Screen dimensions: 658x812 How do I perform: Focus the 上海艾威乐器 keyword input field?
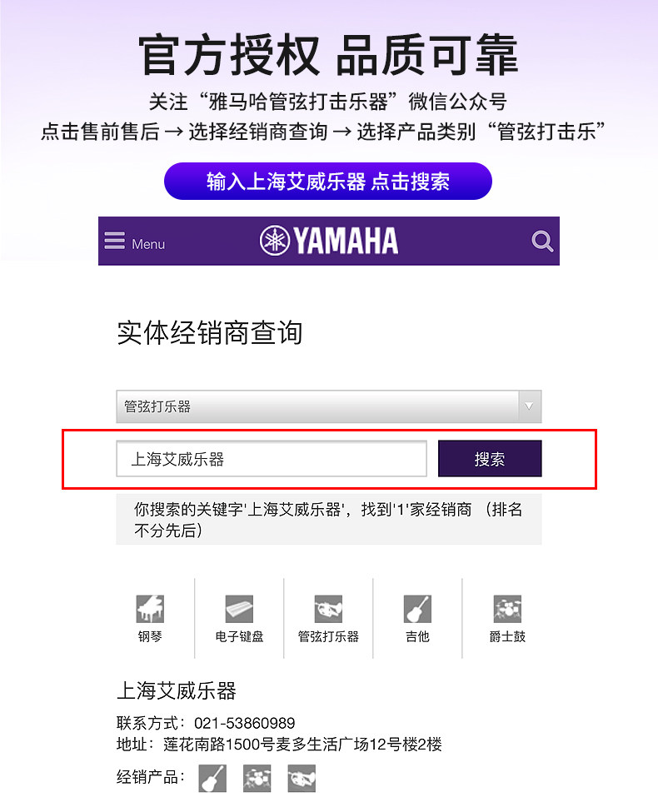pyautogui.click(x=272, y=458)
